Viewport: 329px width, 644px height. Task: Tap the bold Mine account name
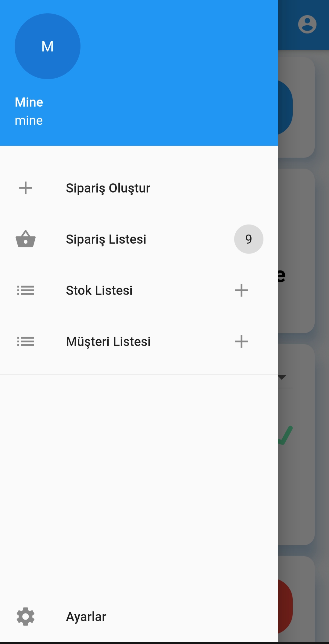click(x=29, y=102)
